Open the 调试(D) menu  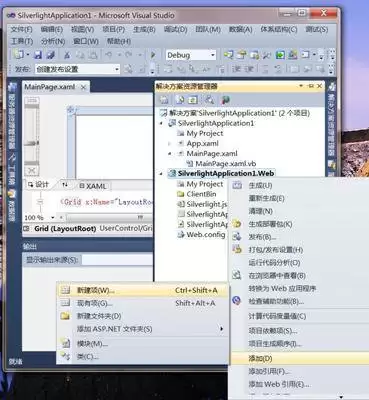(x=175, y=29)
